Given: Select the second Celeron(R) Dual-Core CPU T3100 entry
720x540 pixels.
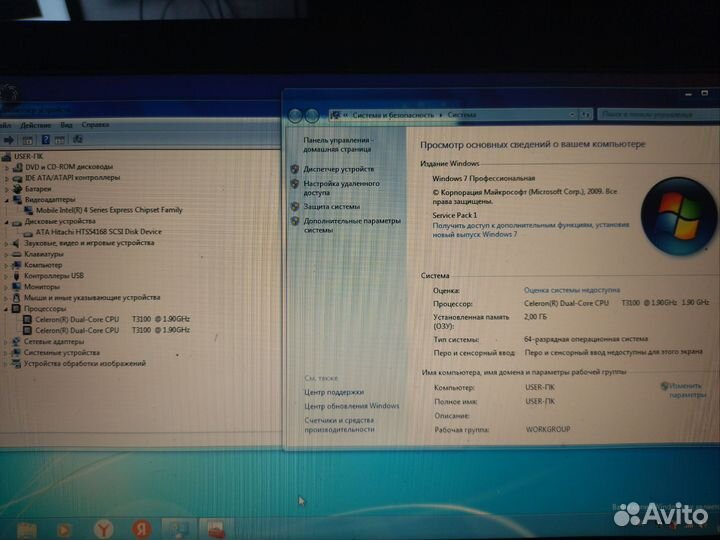Looking at the screenshot, I should click(112, 330).
